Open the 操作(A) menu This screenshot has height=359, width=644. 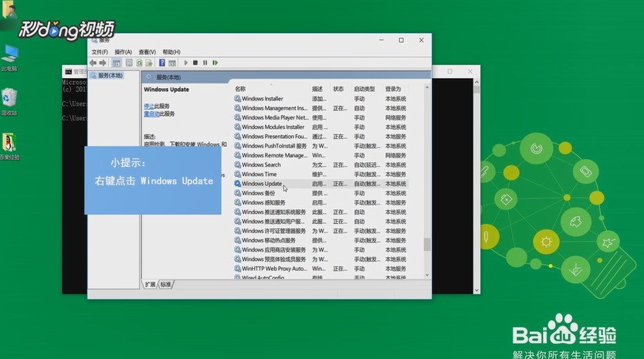click(x=124, y=52)
